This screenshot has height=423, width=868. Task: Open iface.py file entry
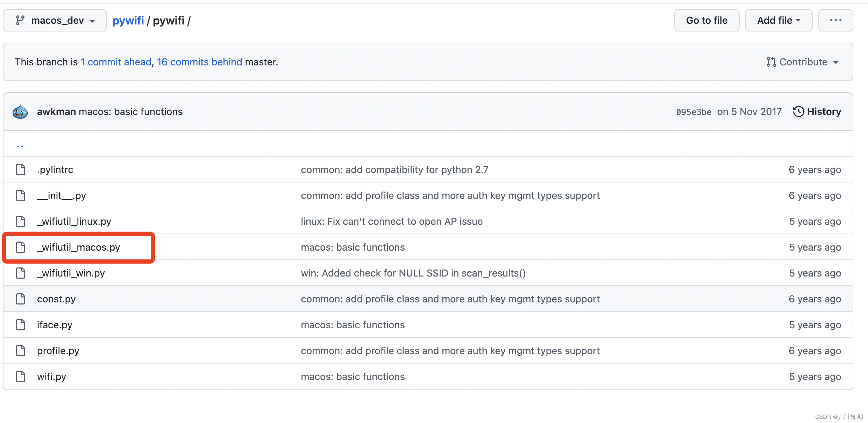(55, 325)
